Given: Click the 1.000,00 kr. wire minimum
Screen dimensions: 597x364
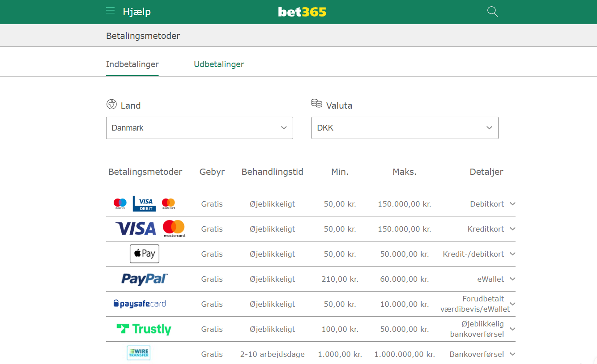Looking at the screenshot, I should click(x=340, y=354).
